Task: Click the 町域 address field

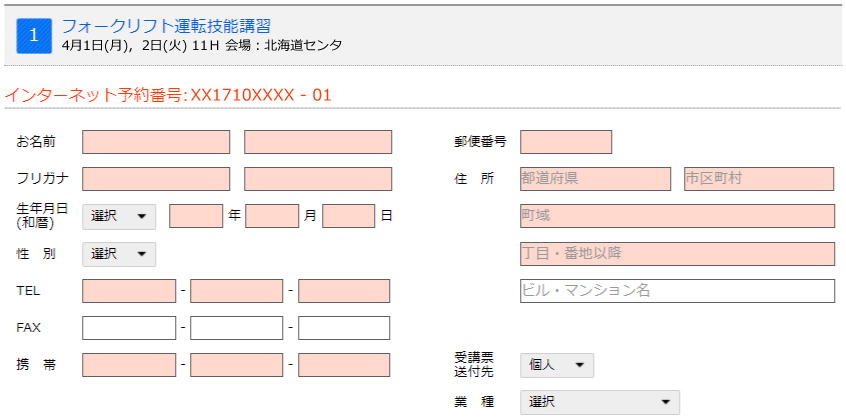Action: coord(677,216)
